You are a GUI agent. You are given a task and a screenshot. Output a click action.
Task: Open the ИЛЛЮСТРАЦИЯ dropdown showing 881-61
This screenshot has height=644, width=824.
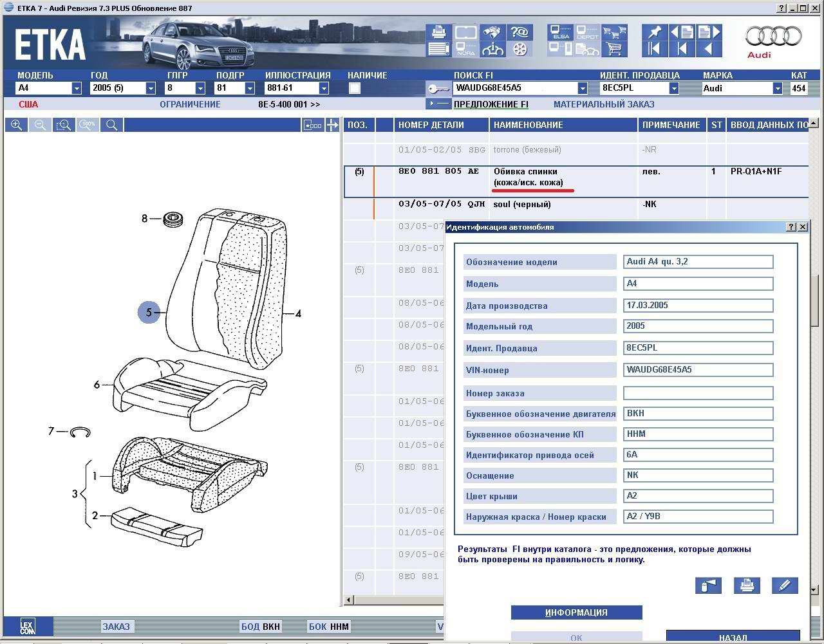(324, 88)
